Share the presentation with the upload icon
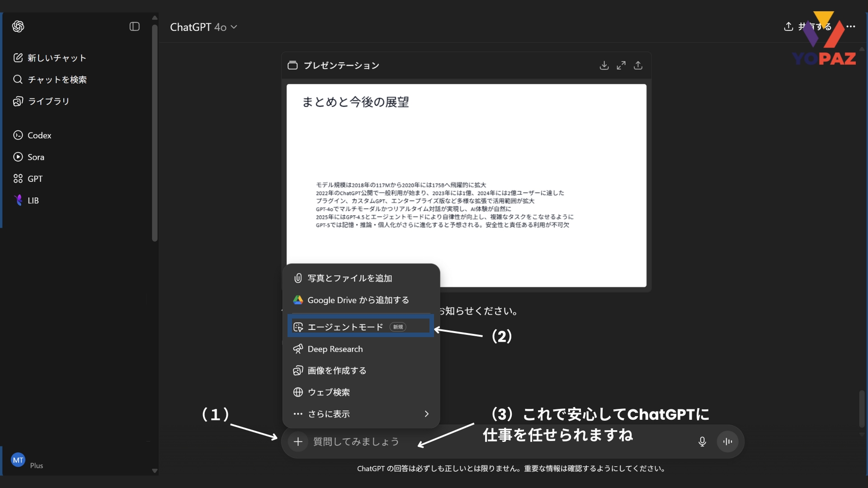The height and width of the screenshot is (488, 868). [x=638, y=66]
